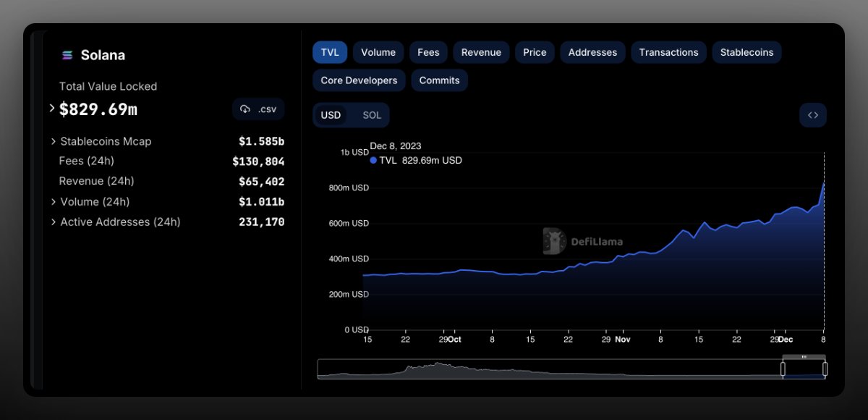This screenshot has width=868, height=420.
Task: Expand the Total Value Locked breakdown chevron
Action: (52, 108)
